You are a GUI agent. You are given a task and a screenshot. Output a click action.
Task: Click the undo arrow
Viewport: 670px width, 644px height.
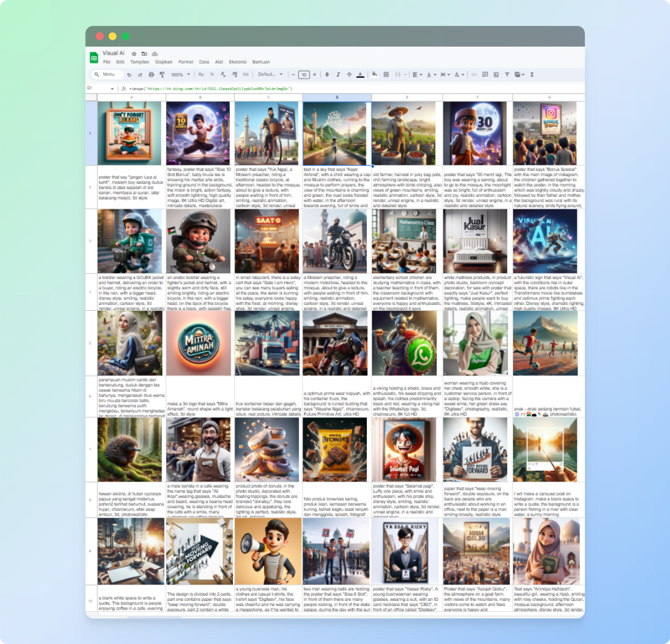[x=129, y=74]
